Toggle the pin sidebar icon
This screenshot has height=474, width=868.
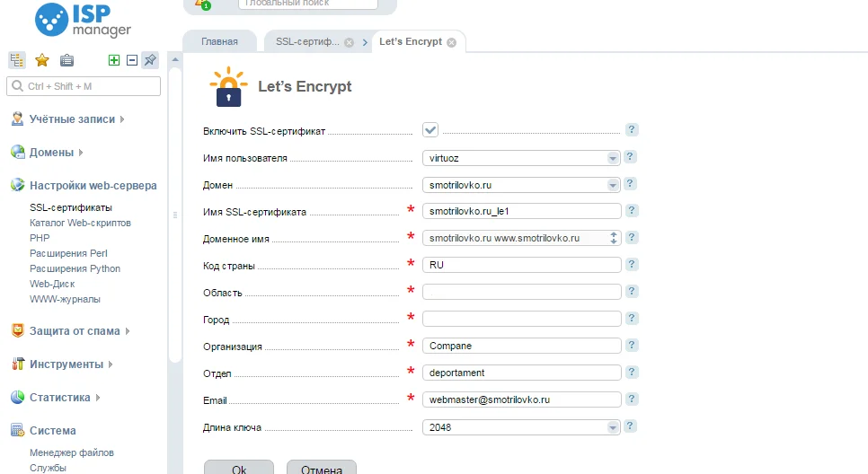click(x=150, y=60)
